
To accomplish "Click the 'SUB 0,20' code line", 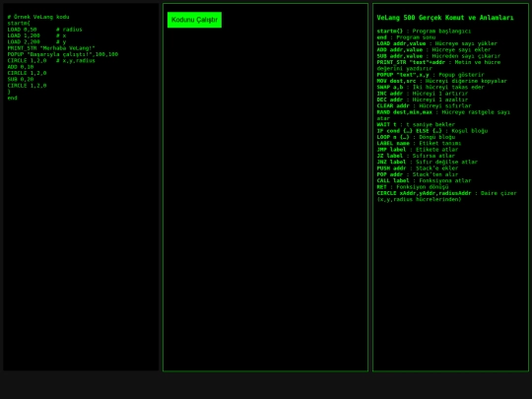I will [x=21, y=79].
